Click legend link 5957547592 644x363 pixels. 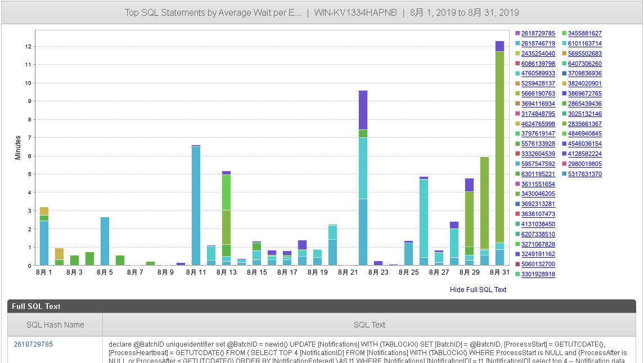[538, 164]
